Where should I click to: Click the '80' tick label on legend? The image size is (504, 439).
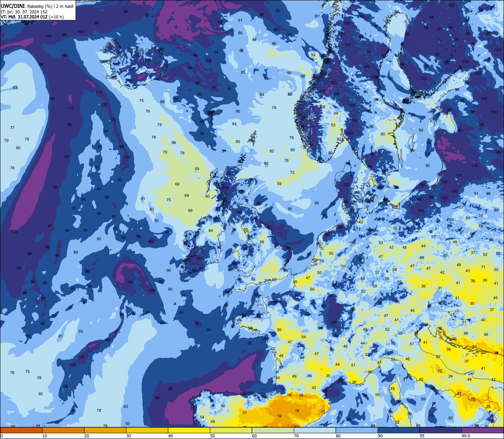click(338, 436)
